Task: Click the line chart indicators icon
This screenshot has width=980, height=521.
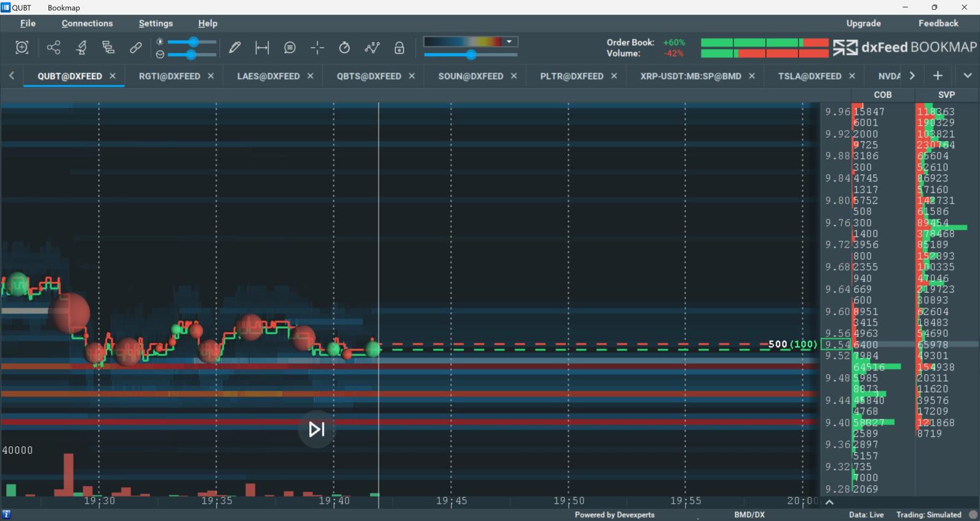Action: (372, 47)
